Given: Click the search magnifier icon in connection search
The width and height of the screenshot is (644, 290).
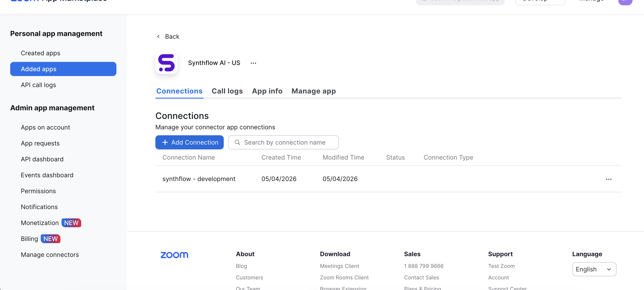Looking at the screenshot, I should [237, 142].
